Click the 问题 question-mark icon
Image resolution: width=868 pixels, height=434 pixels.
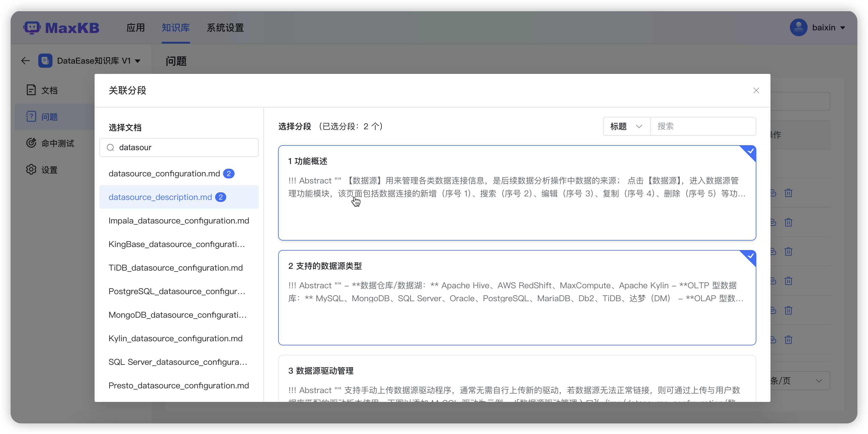pyautogui.click(x=31, y=117)
